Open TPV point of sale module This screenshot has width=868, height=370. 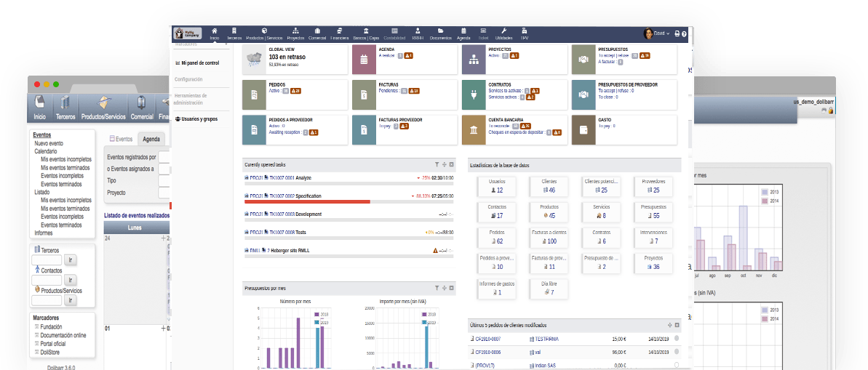[525, 33]
